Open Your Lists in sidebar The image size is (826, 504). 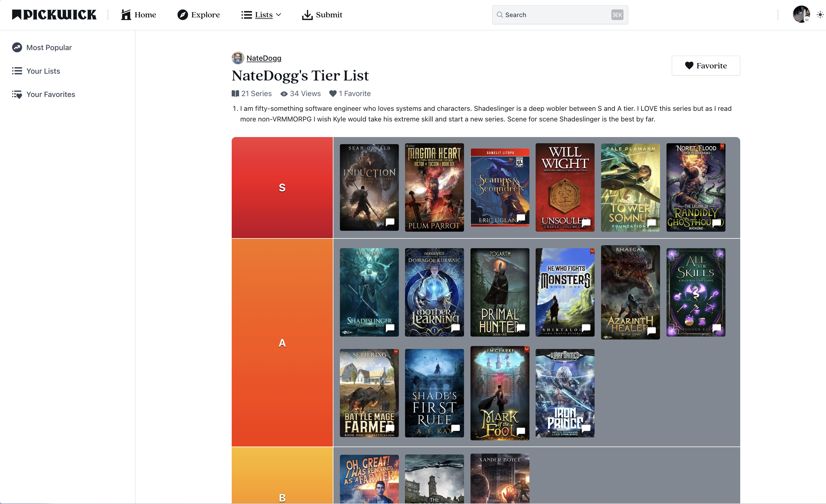(36, 71)
